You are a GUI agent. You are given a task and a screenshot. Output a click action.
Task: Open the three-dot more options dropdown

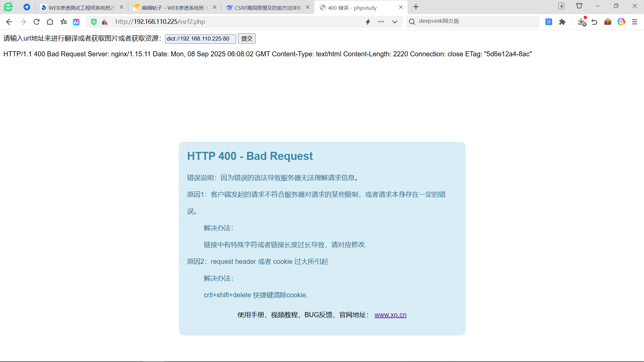pos(381,21)
